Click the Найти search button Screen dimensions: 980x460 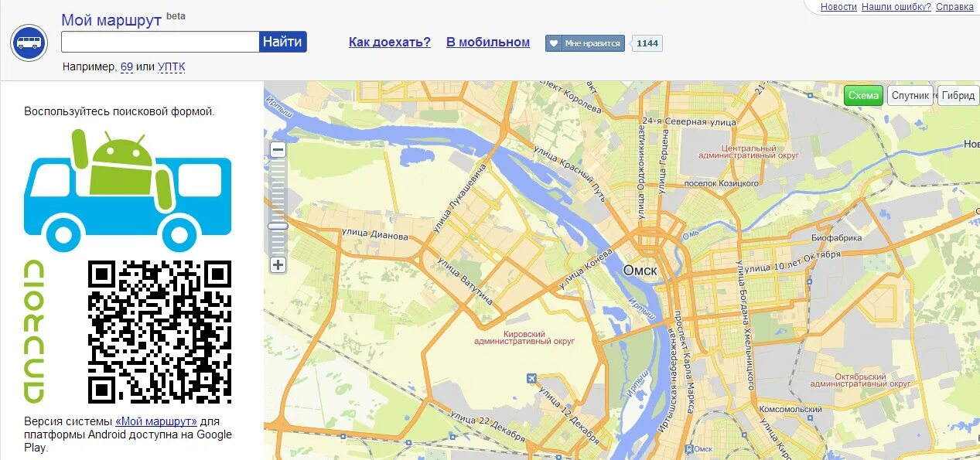[x=282, y=42]
